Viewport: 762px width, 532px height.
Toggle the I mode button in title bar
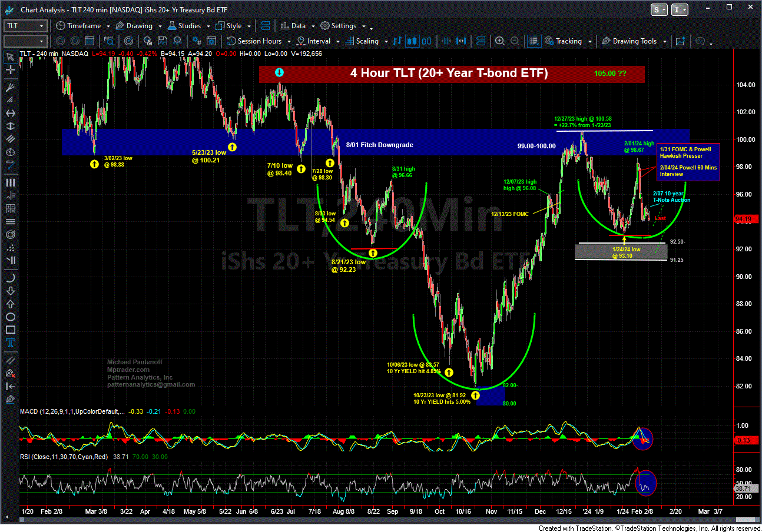[x=680, y=10]
